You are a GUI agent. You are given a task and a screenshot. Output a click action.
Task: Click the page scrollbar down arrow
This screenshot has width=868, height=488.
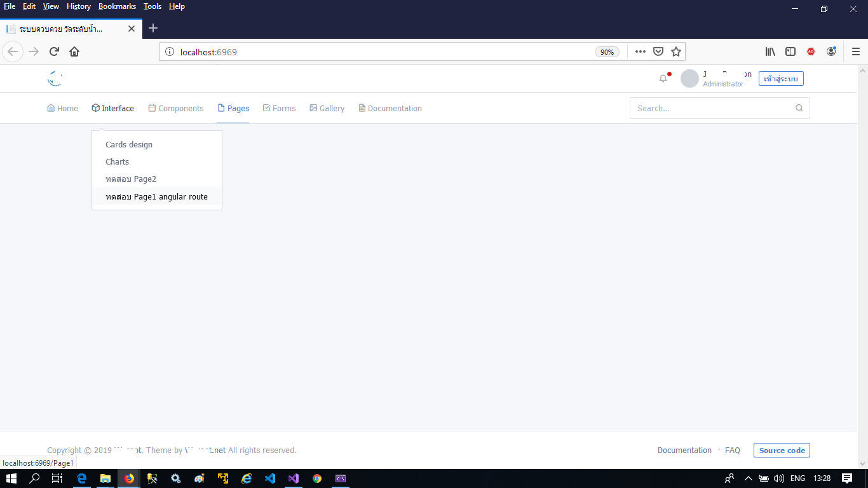click(862, 463)
